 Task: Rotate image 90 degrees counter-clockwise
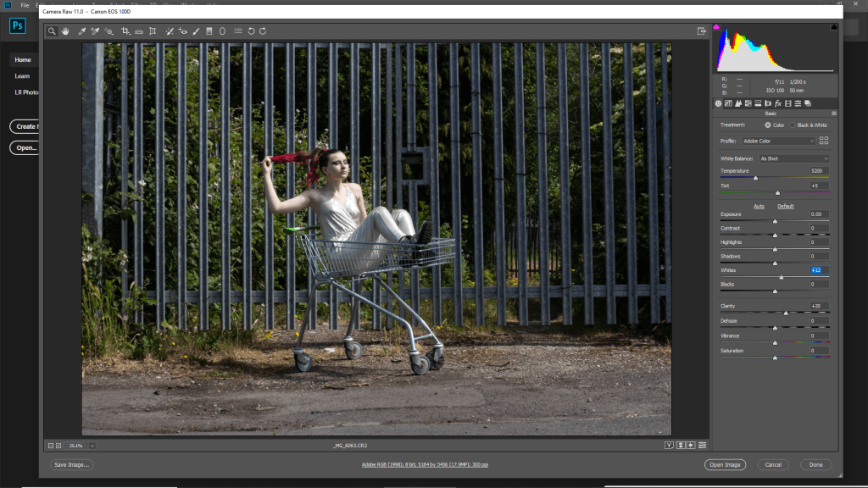251,31
